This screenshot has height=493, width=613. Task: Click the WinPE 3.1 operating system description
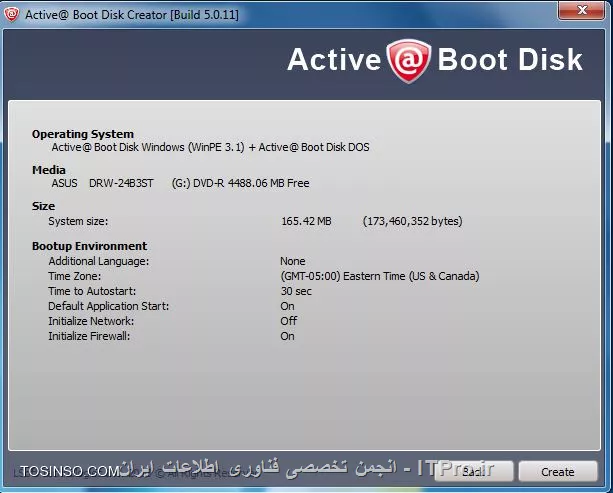tap(210, 147)
